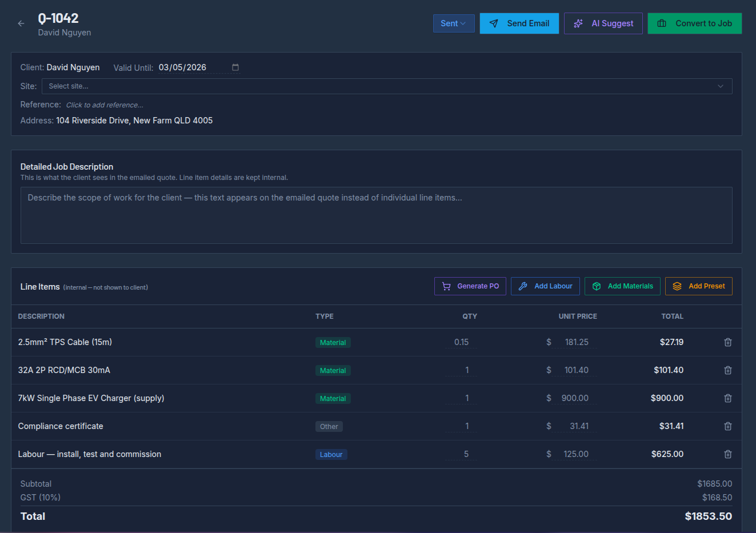Edit unit price 31.41 for Compliance certificate
This screenshot has width=756, height=533.
click(x=575, y=426)
